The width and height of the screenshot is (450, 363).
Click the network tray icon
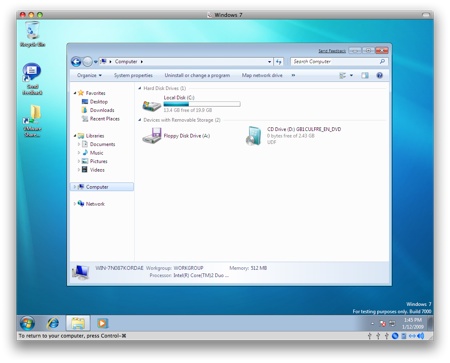pos(393,323)
